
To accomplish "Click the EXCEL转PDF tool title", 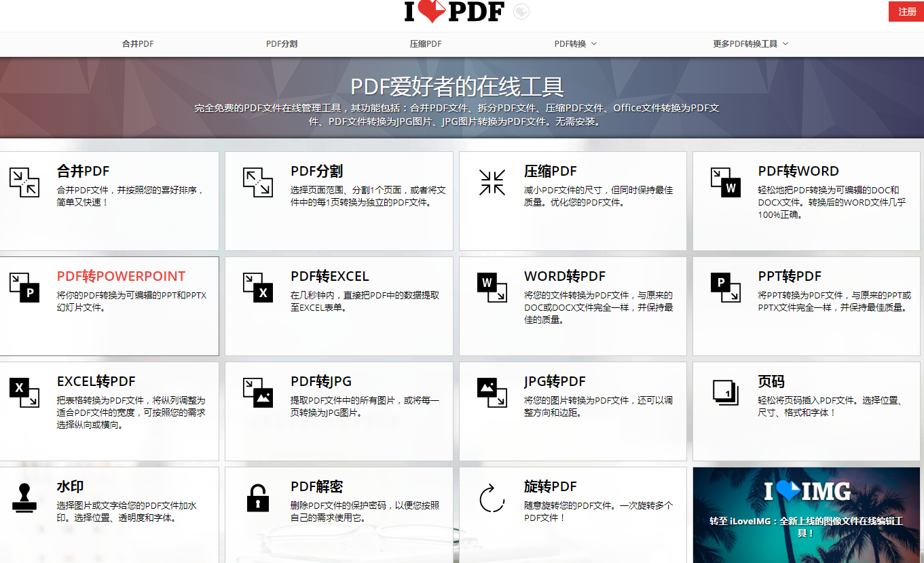I will click(x=96, y=382).
